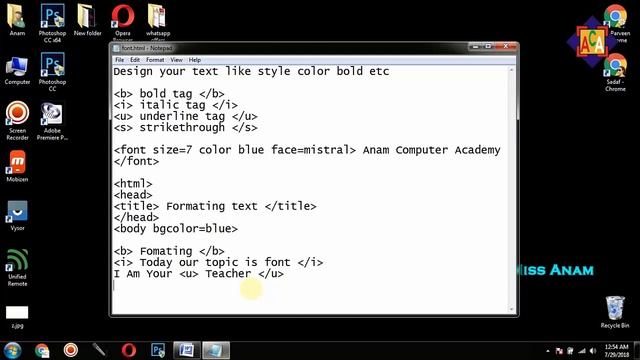Switch to Notepad taskbar button
Viewport: 640px width, 360px height.
click(216, 350)
